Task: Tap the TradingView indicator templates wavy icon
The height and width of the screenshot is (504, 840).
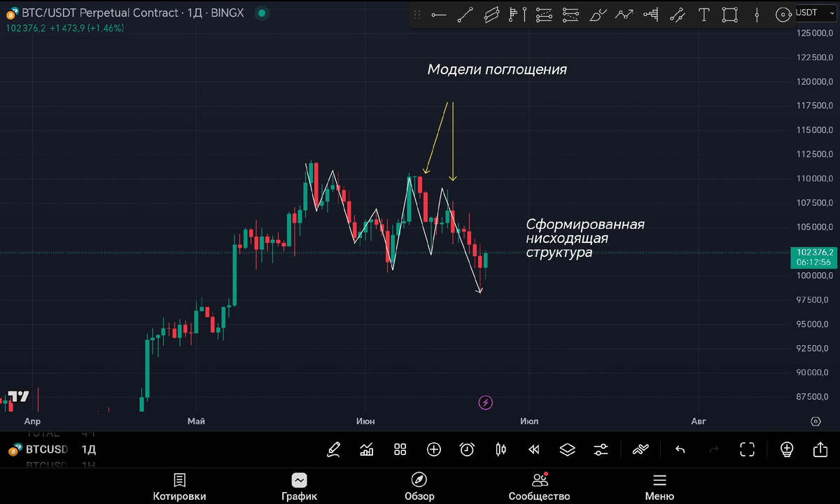Action: 640,449
